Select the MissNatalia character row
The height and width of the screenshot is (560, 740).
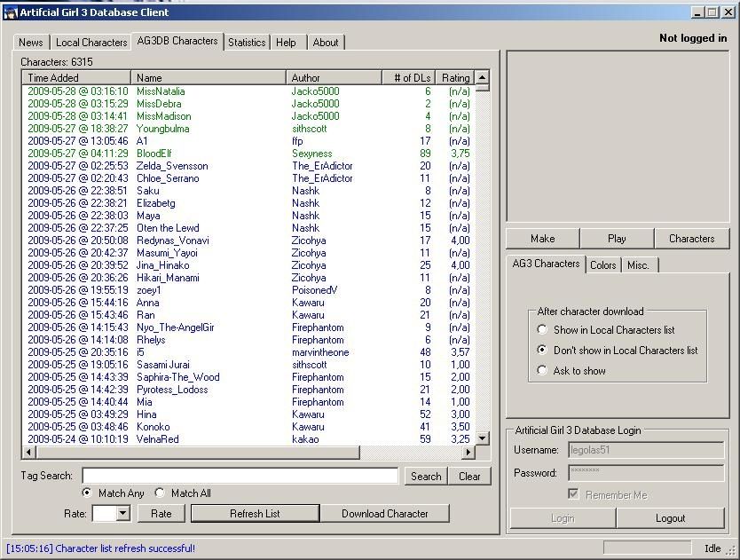pyautogui.click(x=248, y=91)
